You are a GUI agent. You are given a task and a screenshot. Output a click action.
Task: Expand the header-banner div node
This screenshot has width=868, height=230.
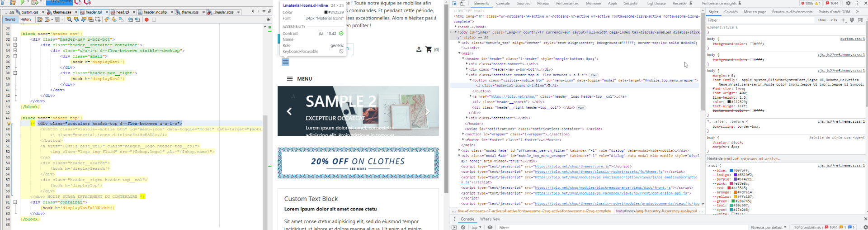pos(467,64)
